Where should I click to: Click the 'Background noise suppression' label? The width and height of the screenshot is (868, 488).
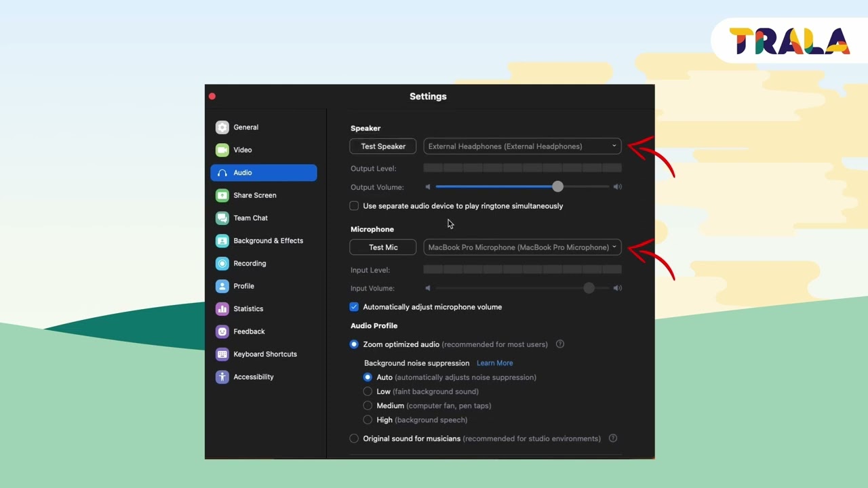[x=417, y=363]
